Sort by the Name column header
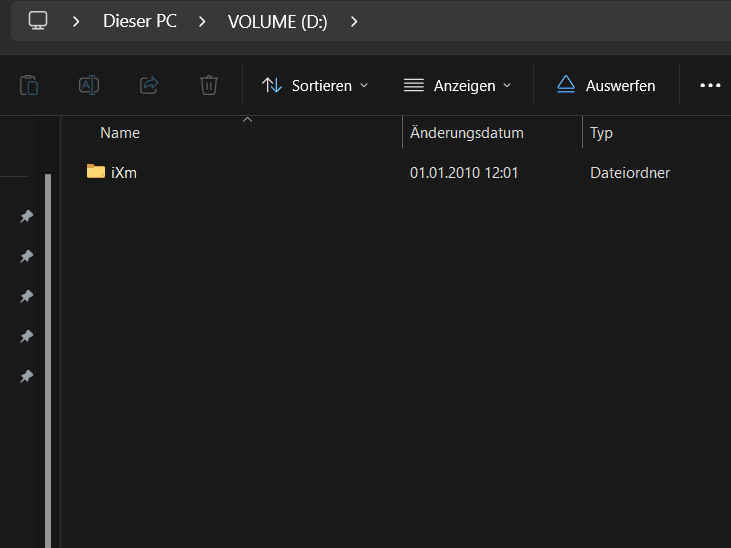 coord(120,133)
